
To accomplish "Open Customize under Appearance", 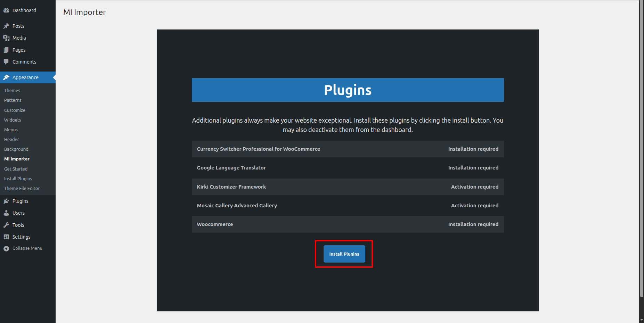I will pyautogui.click(x=15, y=110).
